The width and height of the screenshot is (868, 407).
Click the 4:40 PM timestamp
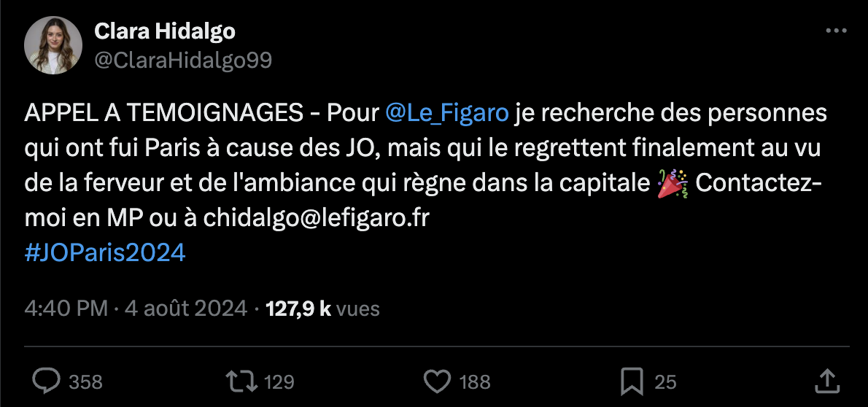click(x=66, y=309)
